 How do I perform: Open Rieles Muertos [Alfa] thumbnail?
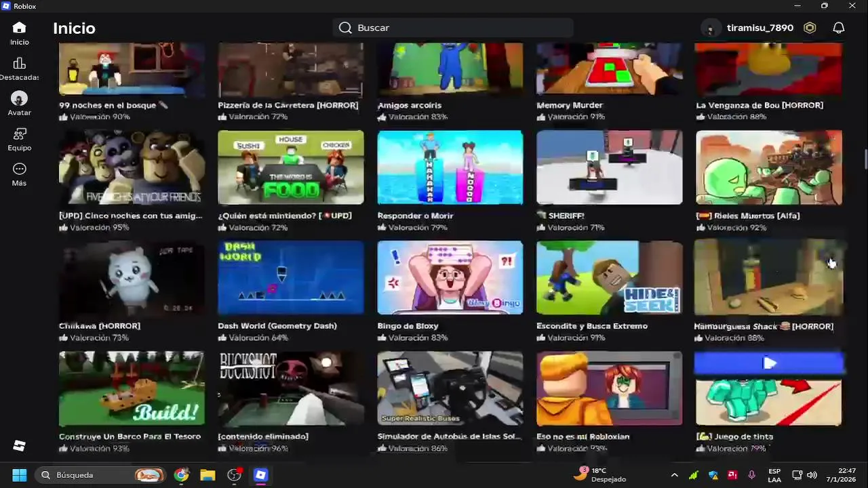pos(769,167)
